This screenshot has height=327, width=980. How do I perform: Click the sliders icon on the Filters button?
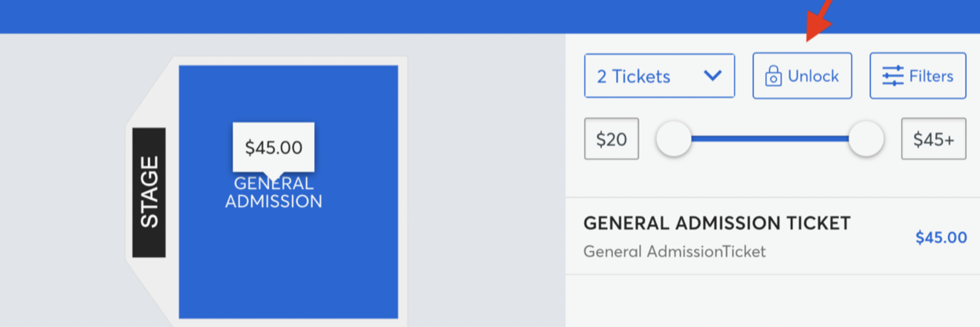coord(892,76)
